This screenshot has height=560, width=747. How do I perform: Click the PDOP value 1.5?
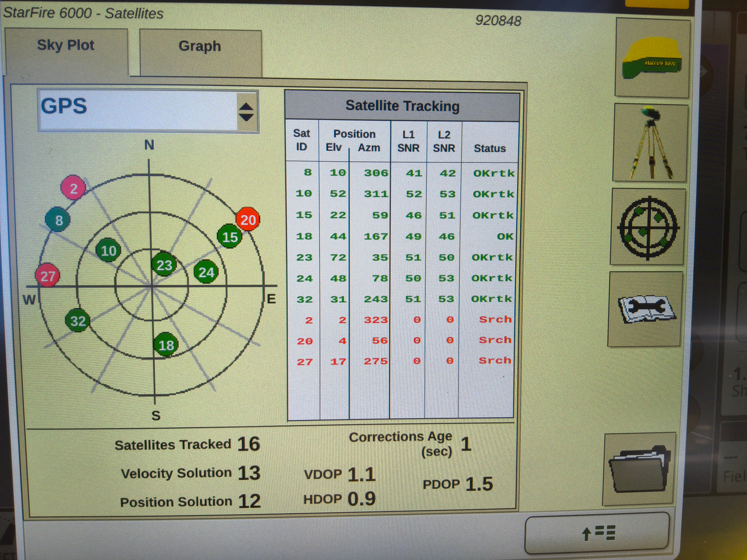coord(479,484)
